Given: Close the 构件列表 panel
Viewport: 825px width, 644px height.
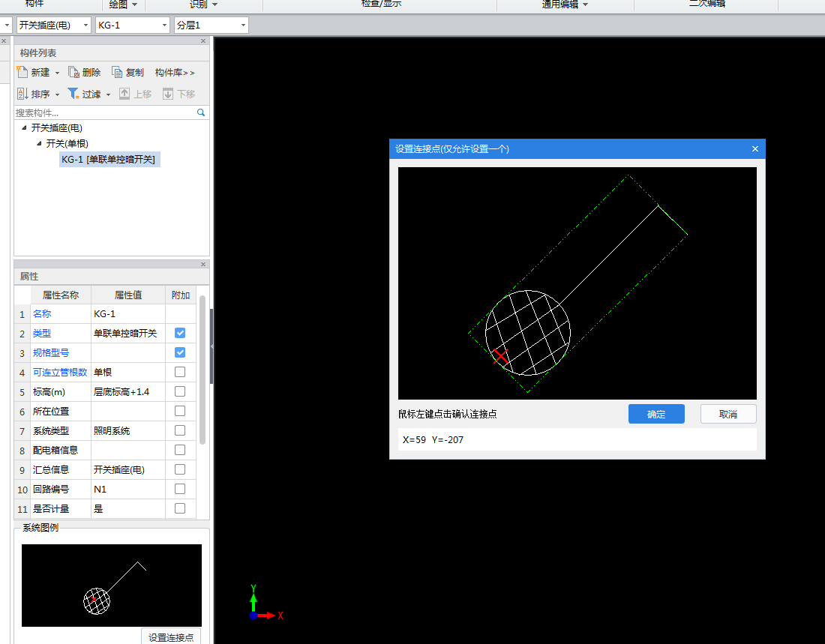Looking at the screenshot, I should 203,40.
